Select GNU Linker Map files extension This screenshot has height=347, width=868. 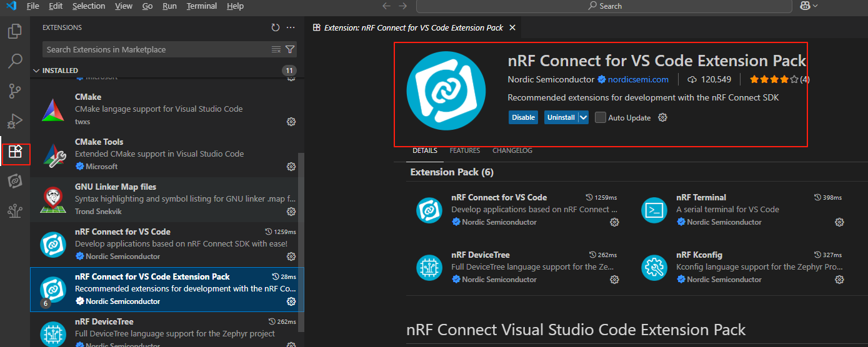point(167,200)
